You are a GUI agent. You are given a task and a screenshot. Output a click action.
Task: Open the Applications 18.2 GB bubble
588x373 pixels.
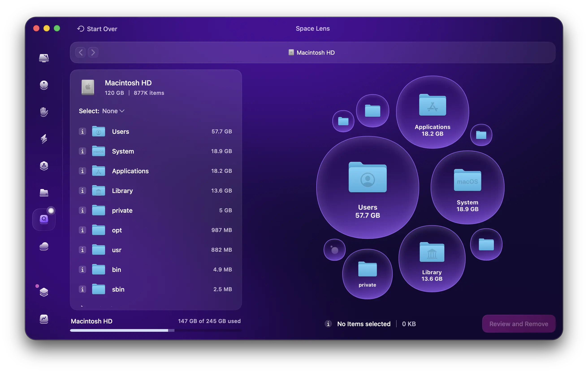point(432,112)
